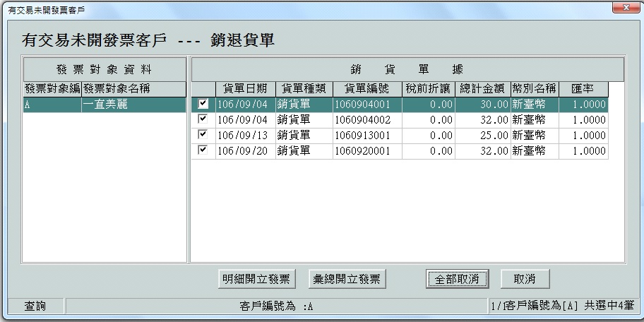Click the 銷貨單據 panel header
The height and width of the screenshot is (322, 644).
coord(407,69)
